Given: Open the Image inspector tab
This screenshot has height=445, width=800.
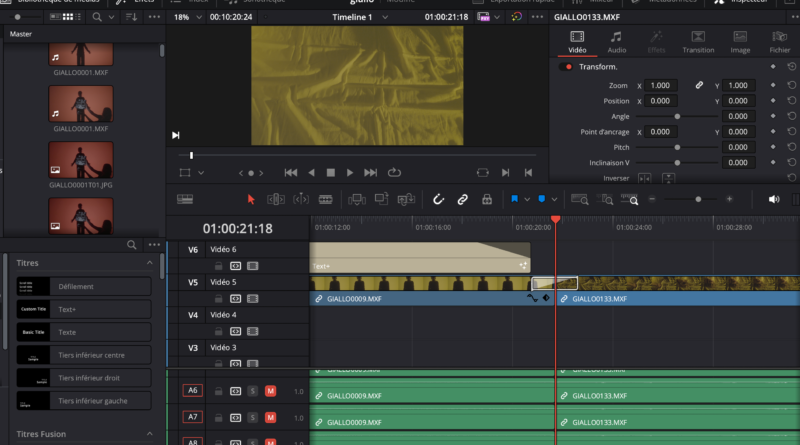Looking at the screenshot, I should [740, 42].
